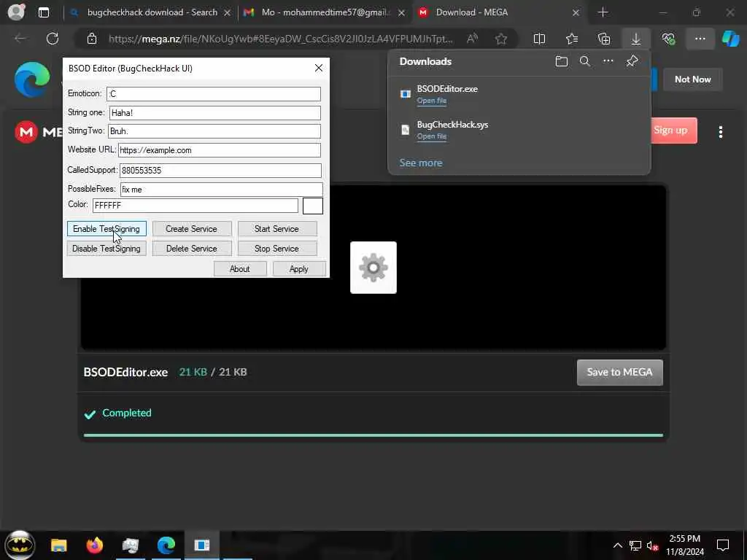Image resolution: width=747 pixels, height=560 pixels.
Task: Open the About dialog in BSOD Editor
Action: 239,268
